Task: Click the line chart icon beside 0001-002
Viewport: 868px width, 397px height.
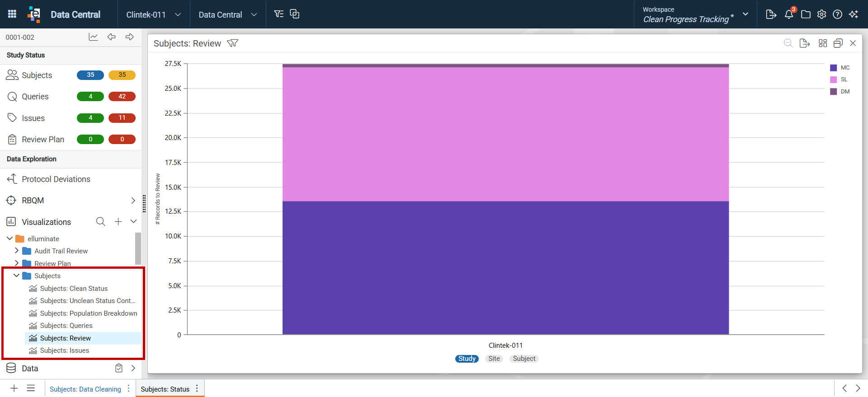Action: (x=93, y=37)
